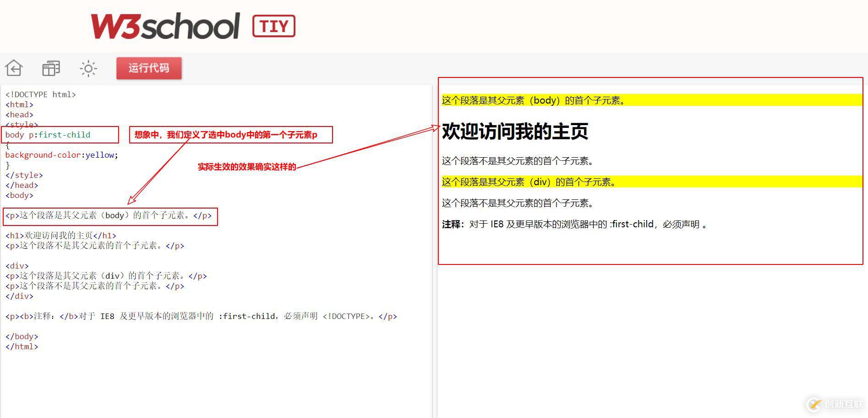
Task: Toggle light theme with the brightness icon
Action: point(88,68)
